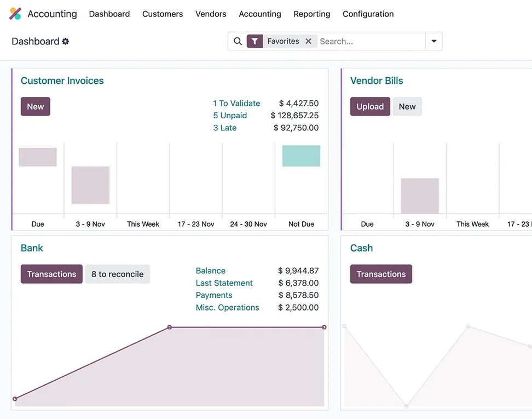The height and width of the screenshot is (419, 532).
Task: Open the 5 Unpaid invoices link
Action: tap(230, 116)
